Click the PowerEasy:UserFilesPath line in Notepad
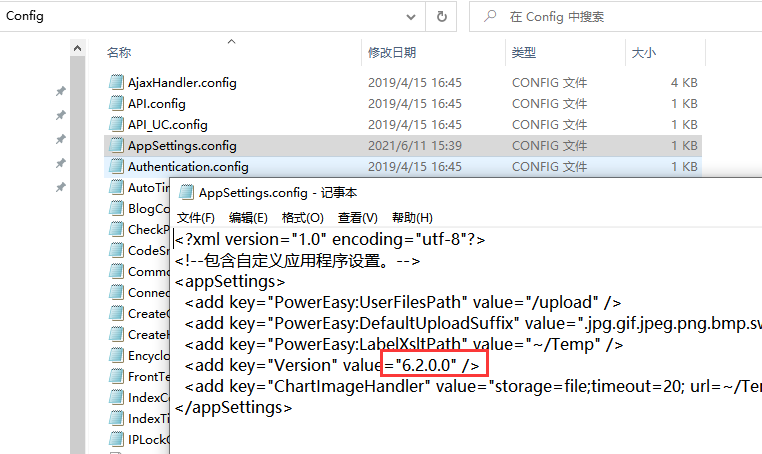 pyautogui.click(x=403, y=302)
